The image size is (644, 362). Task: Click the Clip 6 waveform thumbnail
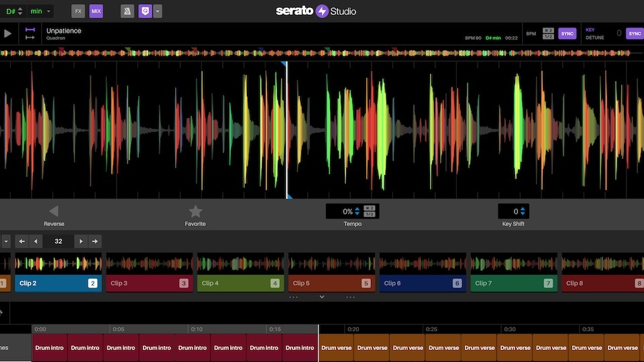click(423, 263)
